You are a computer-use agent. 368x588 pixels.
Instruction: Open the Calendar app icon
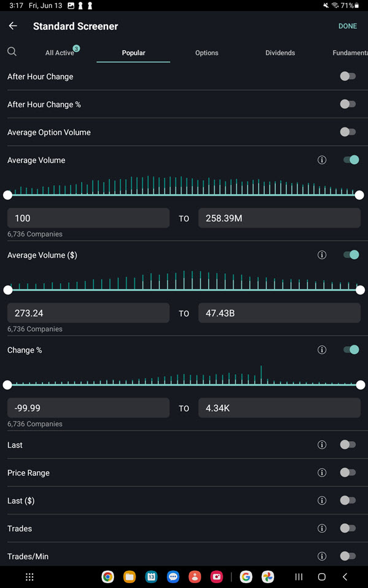coord(151,577)
